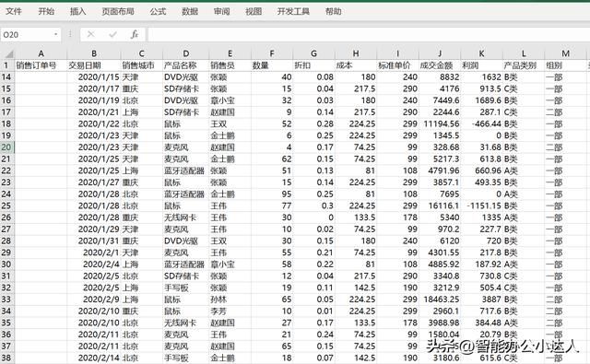This screenshot has height=364, width=590.
Task: Click the Name Box showing O20
Action: point(27,35)
